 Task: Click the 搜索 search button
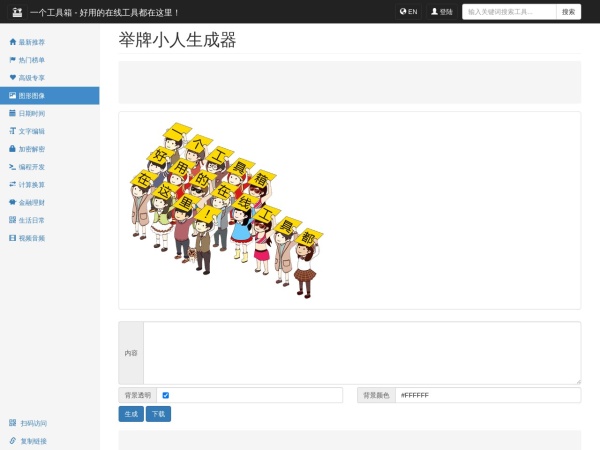568,12
